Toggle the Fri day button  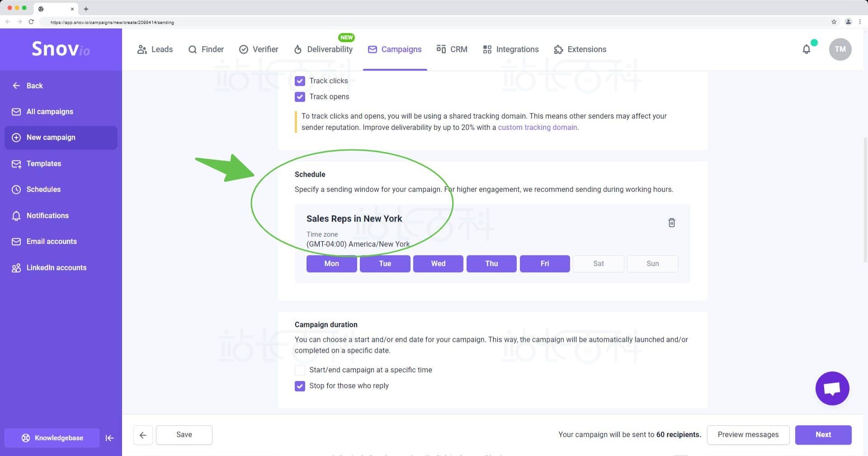coord(545,264)
